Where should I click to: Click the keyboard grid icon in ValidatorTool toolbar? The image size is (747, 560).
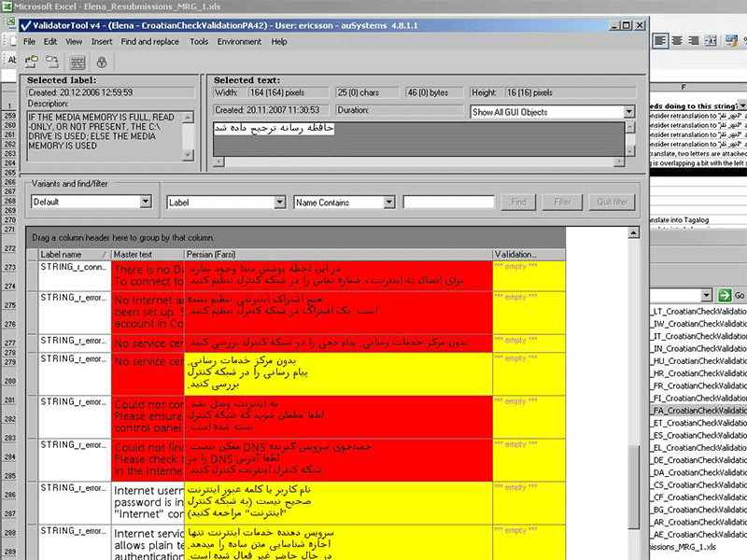click(x=78, y=62)
